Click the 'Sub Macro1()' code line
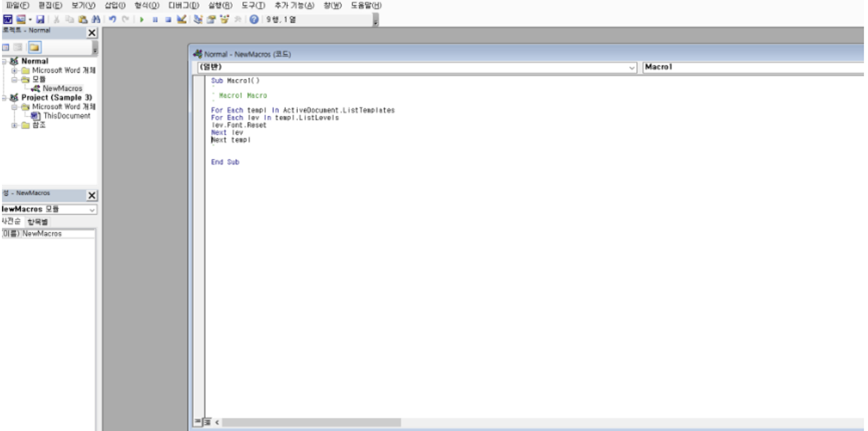This screenshot has width=868, height=431. (235, 81)
